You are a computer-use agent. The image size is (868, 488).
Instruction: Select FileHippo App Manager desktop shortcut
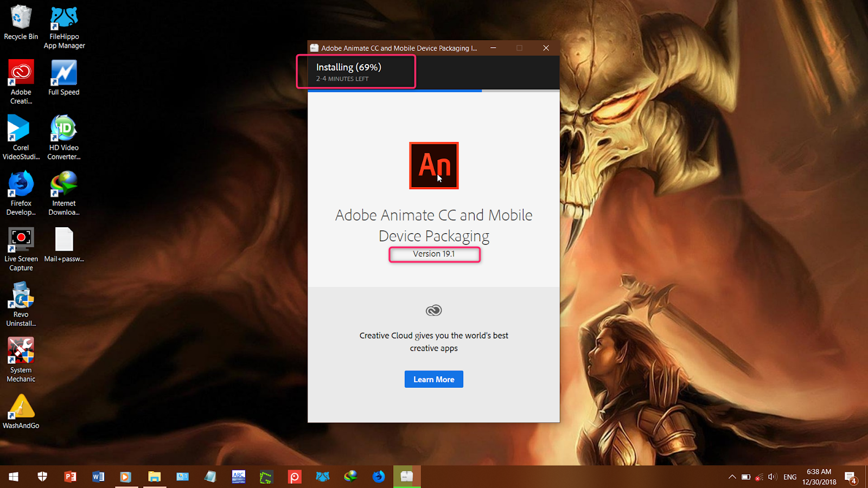pyautogui.click(x=64, y=27)
